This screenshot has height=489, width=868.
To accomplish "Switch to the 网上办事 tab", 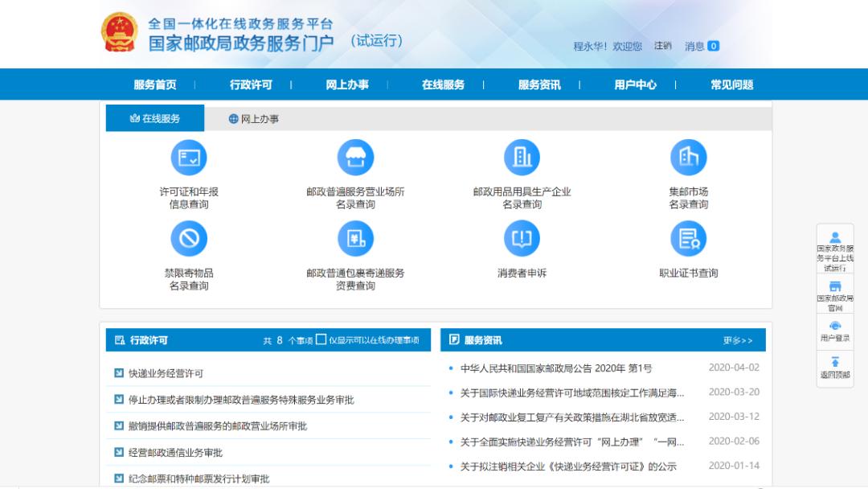I will 254,119.
